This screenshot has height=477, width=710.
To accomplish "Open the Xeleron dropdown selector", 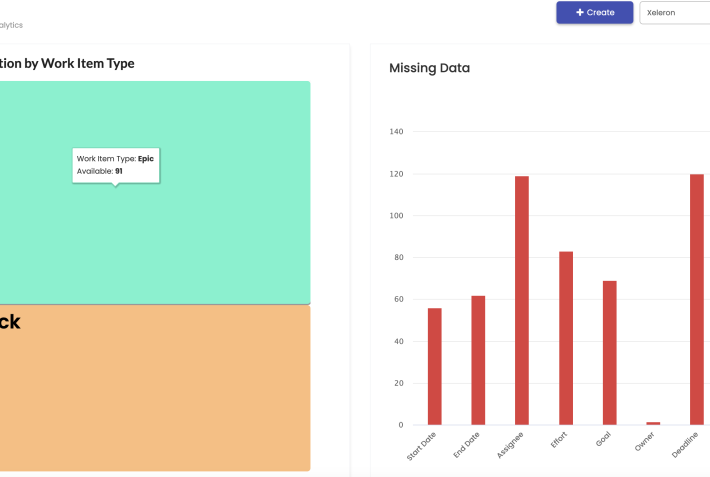I will pyautogui.click(x=674, y=13).
